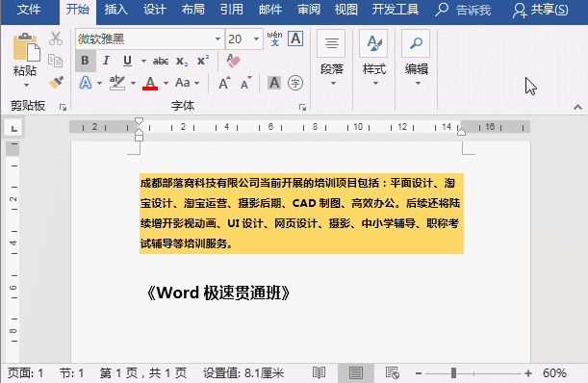Click the Clear Formatting eraser icon
This screenshot has width=588, height=383.
[x=233, y=61]
